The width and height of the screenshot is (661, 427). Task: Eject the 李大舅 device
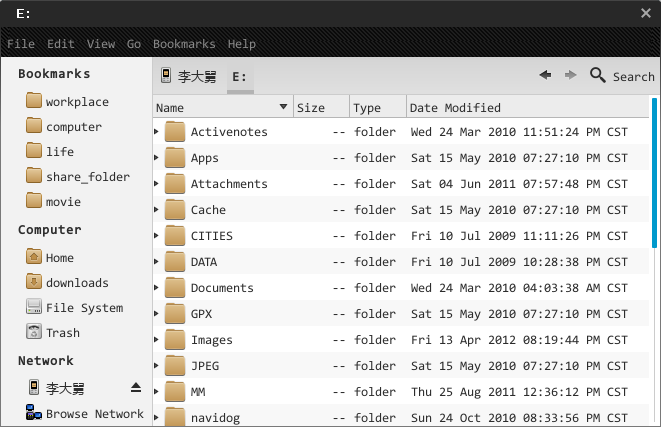pyautogui.click(x=136, y=388)
